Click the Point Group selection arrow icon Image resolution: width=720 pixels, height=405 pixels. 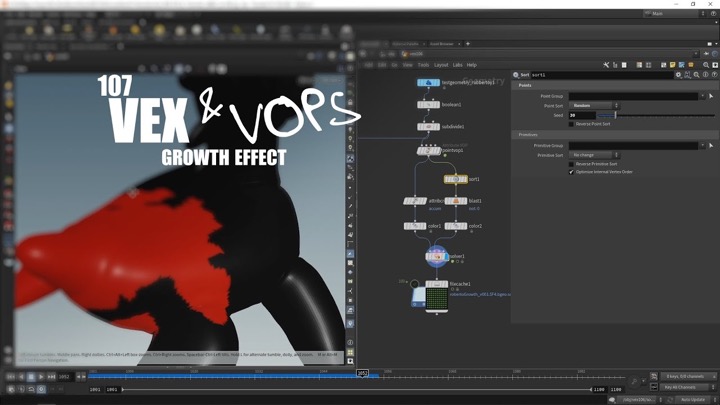click(x=711, y=96)
